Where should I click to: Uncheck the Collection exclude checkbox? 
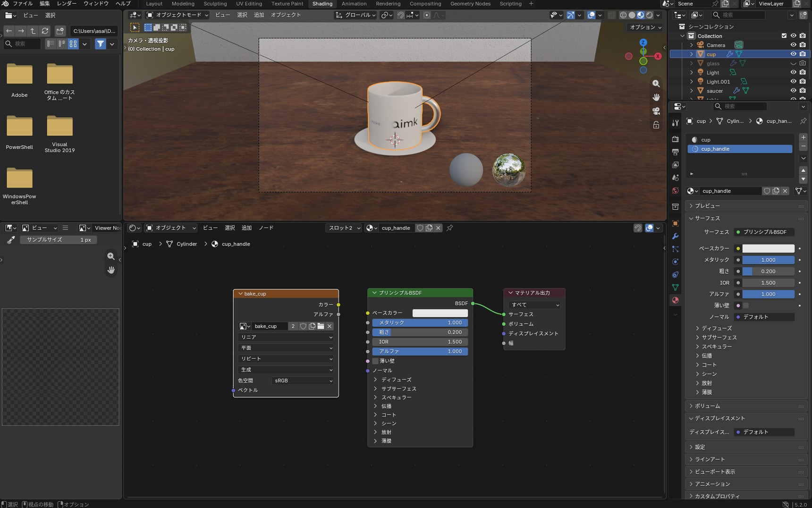[x=784, y=36]
